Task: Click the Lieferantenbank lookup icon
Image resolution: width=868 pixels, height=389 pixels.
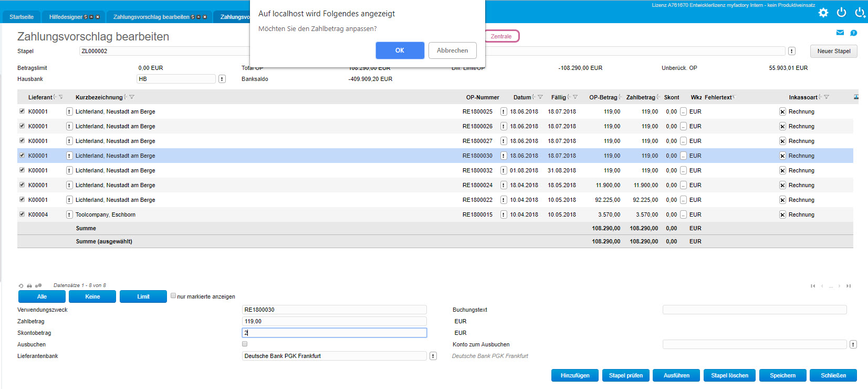Action: pos(433,356)
